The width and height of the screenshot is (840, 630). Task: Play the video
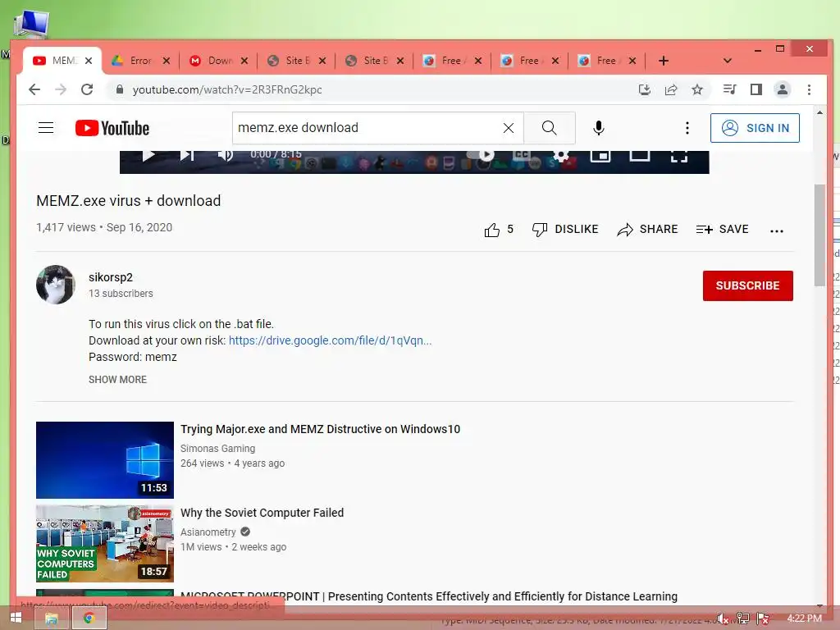coord(148,155)
